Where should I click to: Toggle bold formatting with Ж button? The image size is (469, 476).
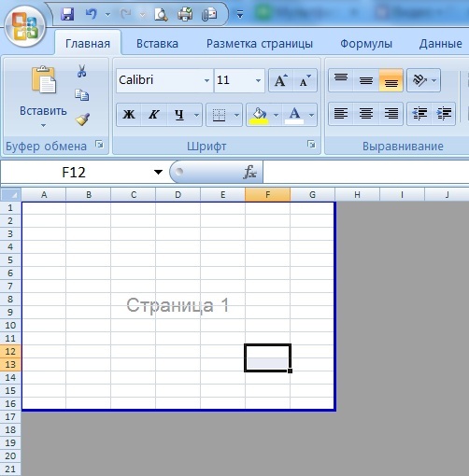point(129,115)
